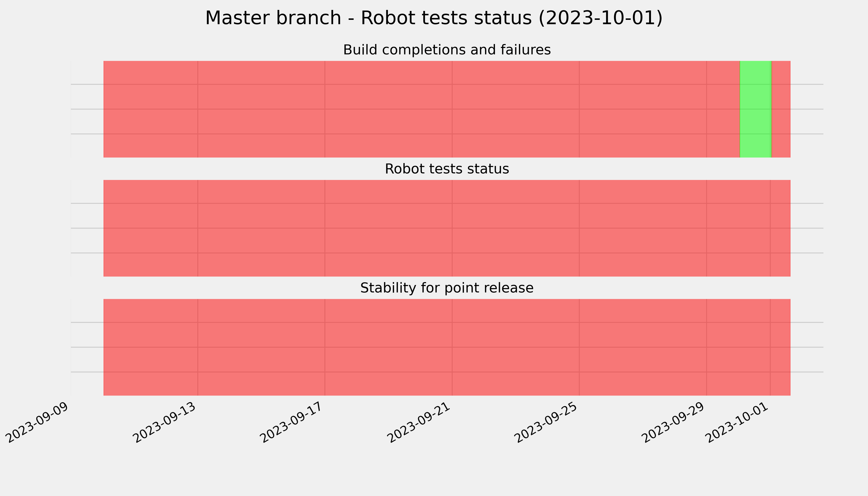Click the blank area right of the Robot tests status bar

(x=807, y=228)
